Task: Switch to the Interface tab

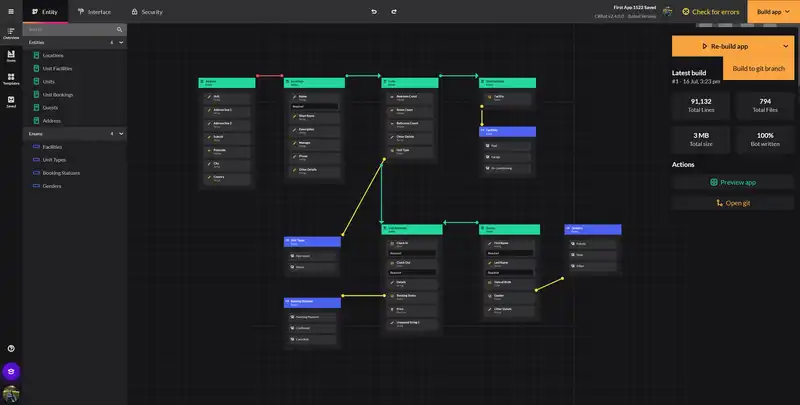Action: [94, 12]
